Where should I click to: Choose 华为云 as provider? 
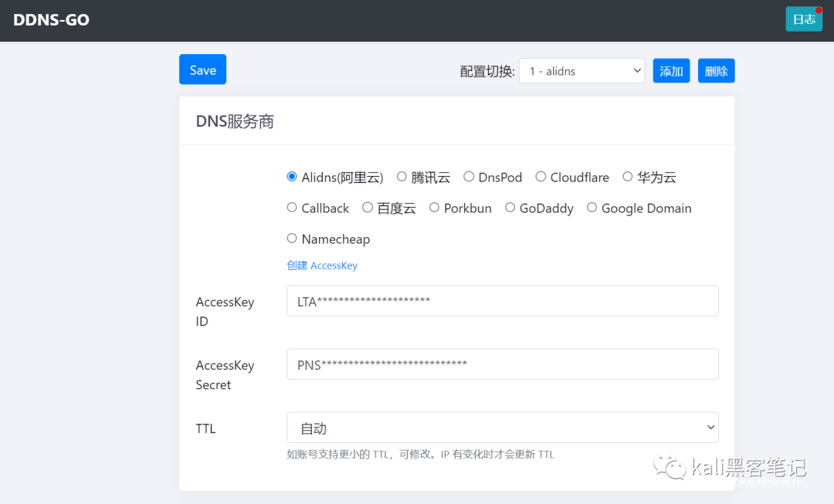click(x=627, y=177)
